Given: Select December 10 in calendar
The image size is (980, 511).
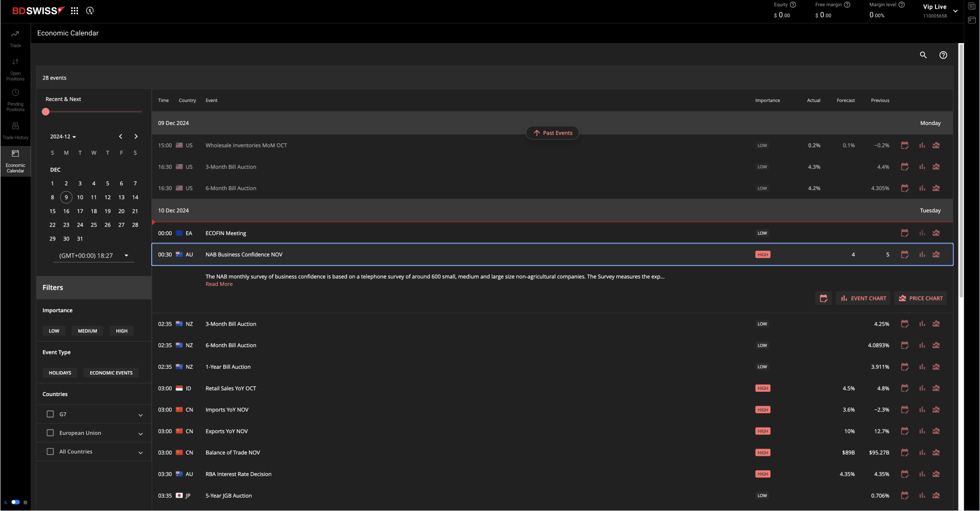Looking at the screenshot, I should coord(80,197).
